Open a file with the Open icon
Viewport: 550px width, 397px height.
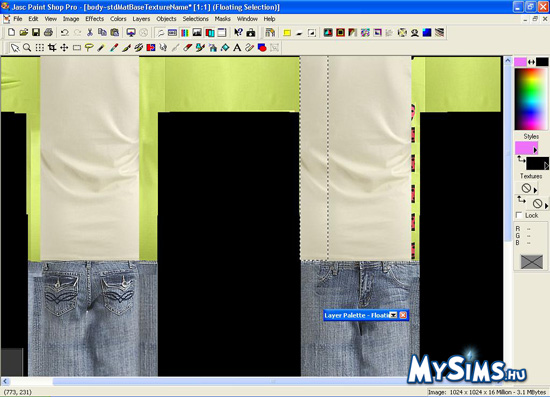click(24, 33)
